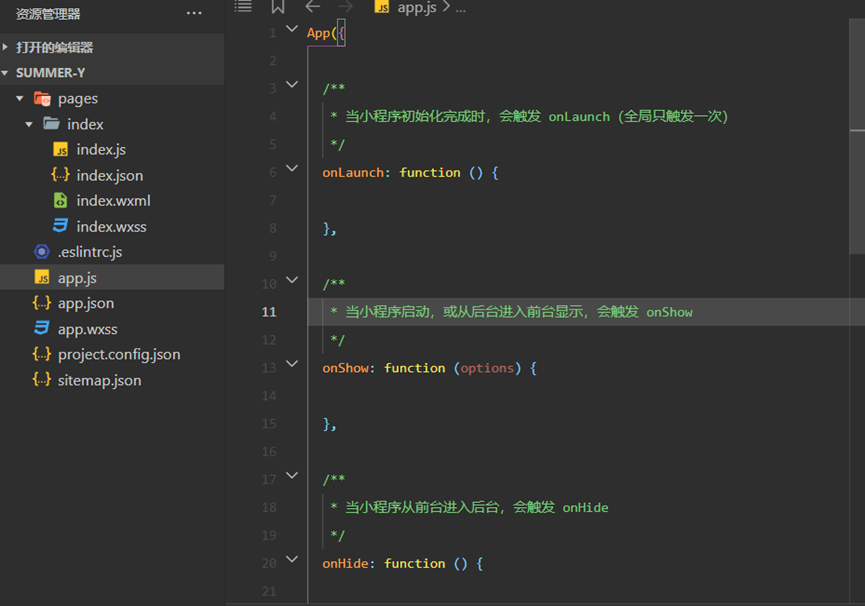Go back with the left arrow icon
This screenshot has width=865, height=606.
coord(313,7)
